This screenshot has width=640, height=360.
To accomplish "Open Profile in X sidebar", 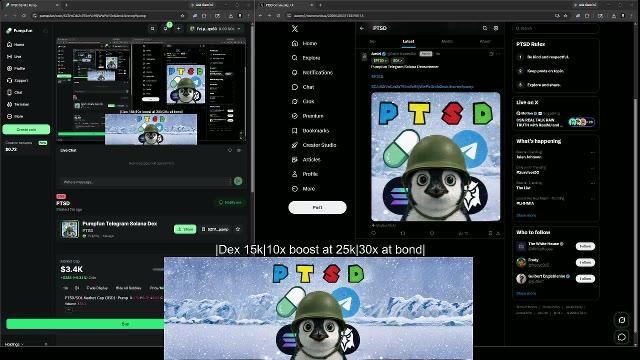I will tap(305, 174).
